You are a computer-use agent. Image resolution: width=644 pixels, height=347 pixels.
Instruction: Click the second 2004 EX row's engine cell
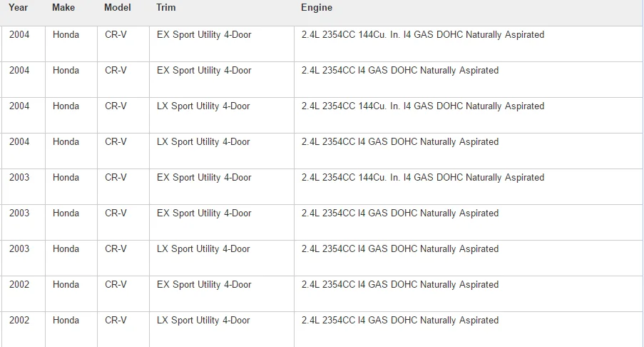pos(469,80)
